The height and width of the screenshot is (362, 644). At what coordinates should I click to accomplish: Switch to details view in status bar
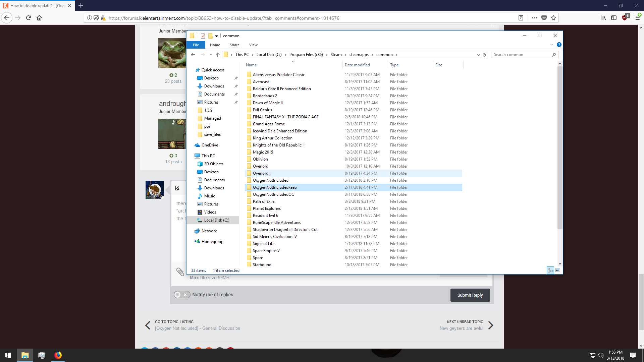point(550,270)
